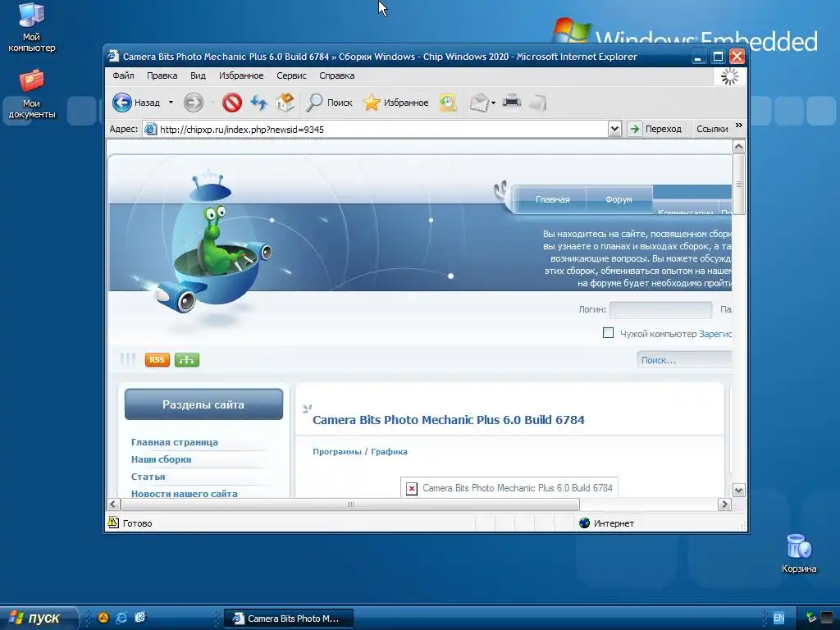
Task: Open the Вид menu
Action: pos(198,75)
